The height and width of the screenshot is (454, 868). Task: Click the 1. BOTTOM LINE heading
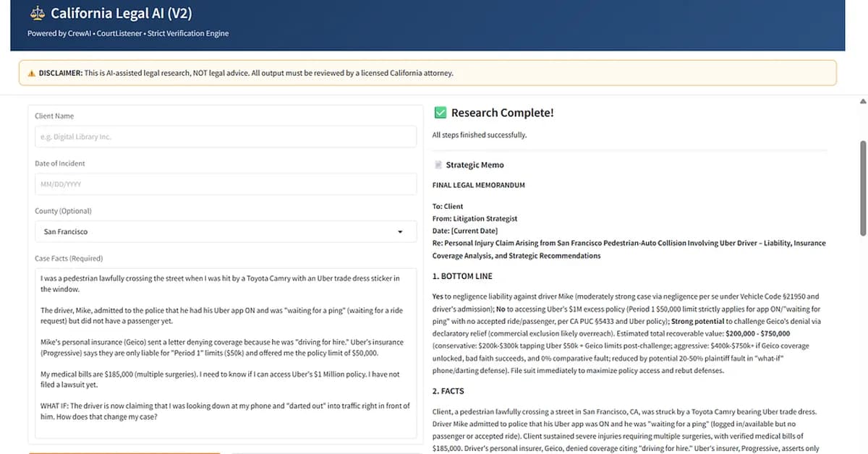pos(463,276)
